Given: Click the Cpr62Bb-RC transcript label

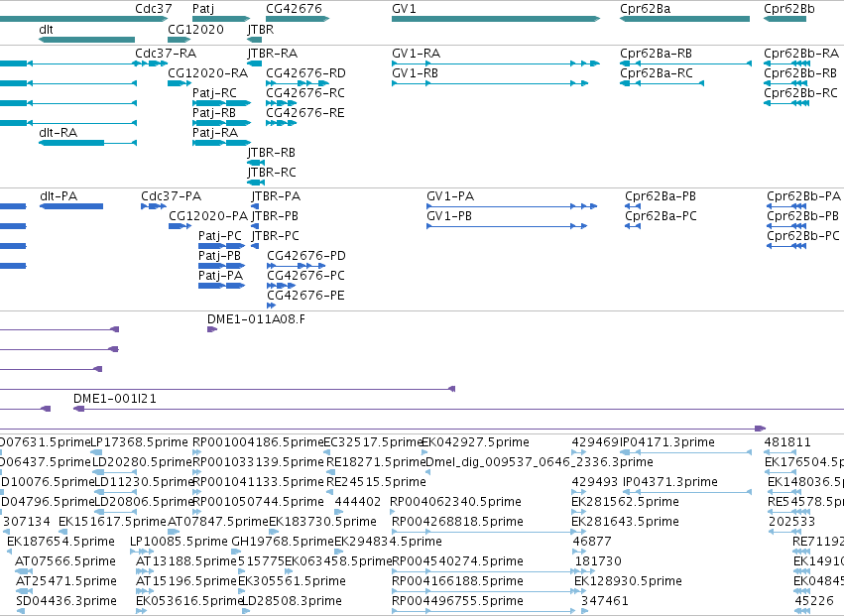Looking at the screenshot, I should 800,92.
